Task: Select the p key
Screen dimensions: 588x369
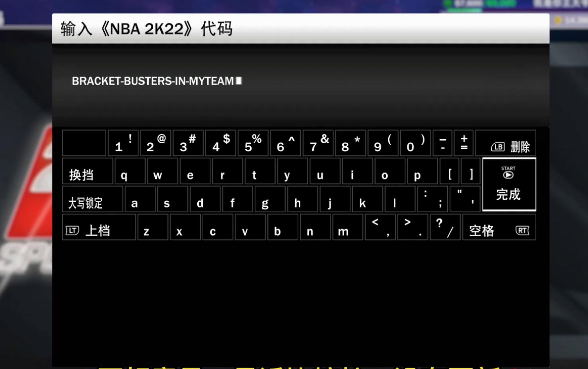Action: pos(423,171)
